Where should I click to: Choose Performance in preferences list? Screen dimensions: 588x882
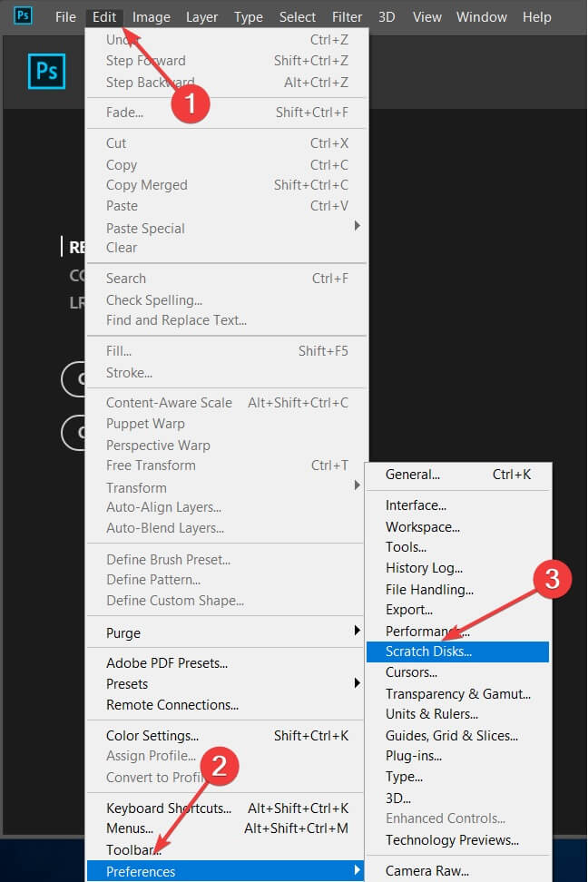[419, 631]
